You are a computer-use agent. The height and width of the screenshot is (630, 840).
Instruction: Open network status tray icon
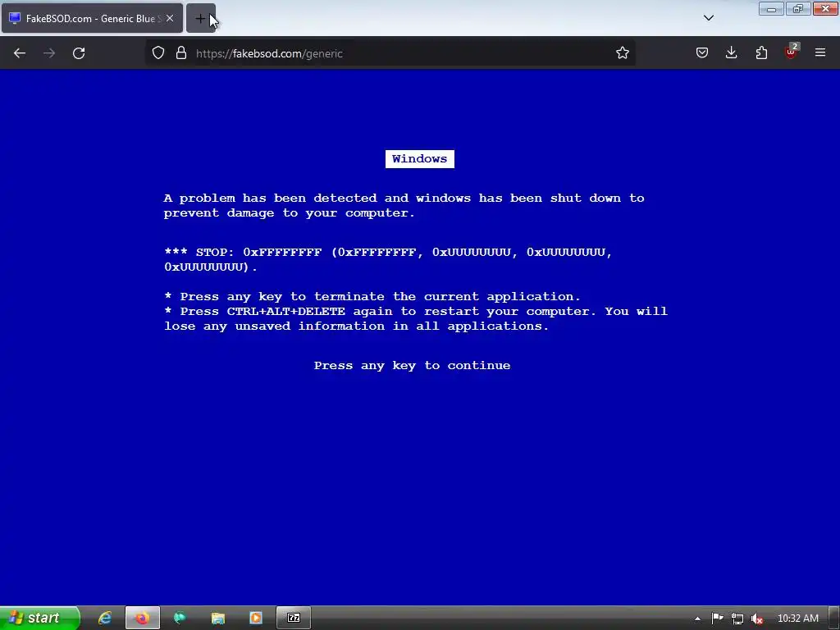(x=737, y=619)
